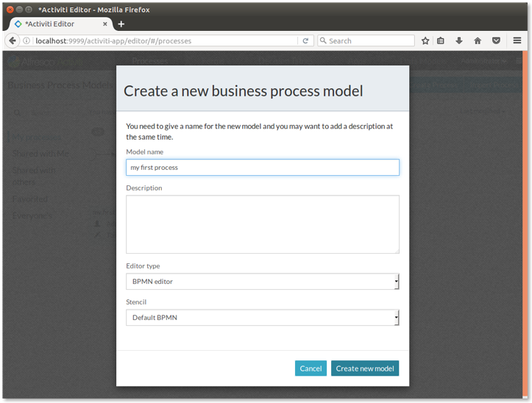Open the downloads arrow icon
532x403 pixels.
point(459,41)
